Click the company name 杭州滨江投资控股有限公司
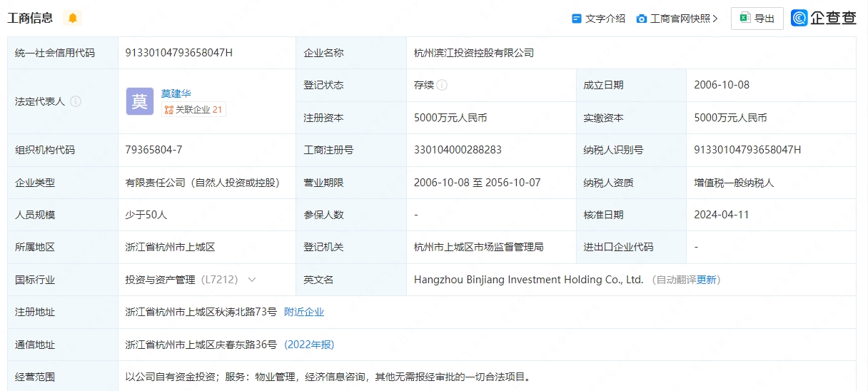The width and height of the screenshot is (868, 391). pyautogui.click(x=473, y=53)
